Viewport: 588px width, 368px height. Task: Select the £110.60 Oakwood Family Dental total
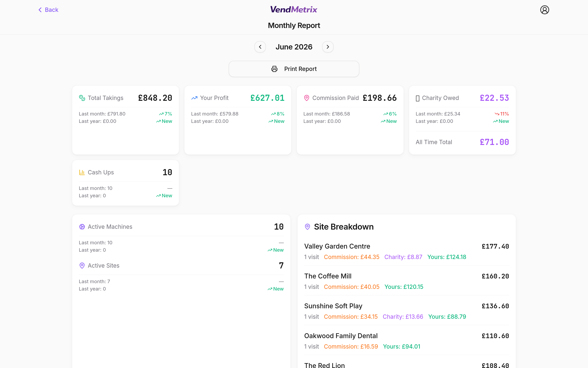[495, 336]
